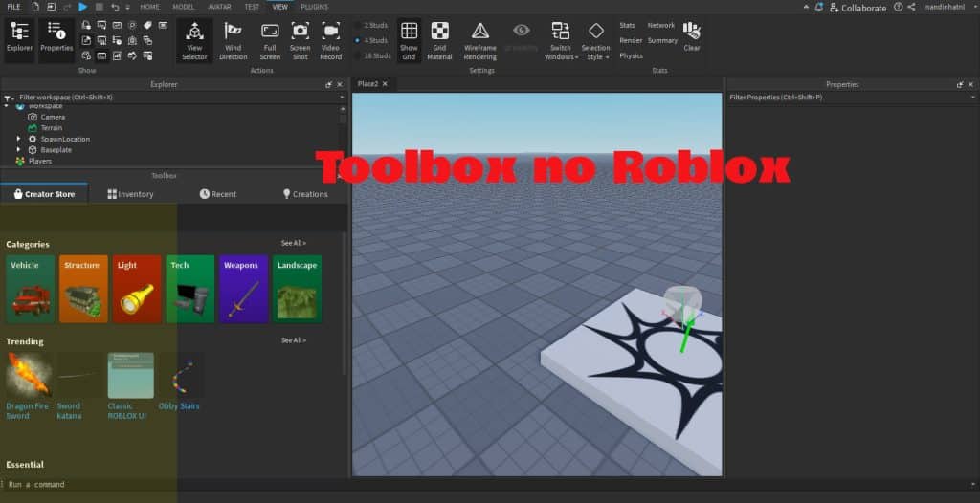Viewport: 980px width, 503px height.
Task: Click the Wind Direction icon
Action: (234, 40)
